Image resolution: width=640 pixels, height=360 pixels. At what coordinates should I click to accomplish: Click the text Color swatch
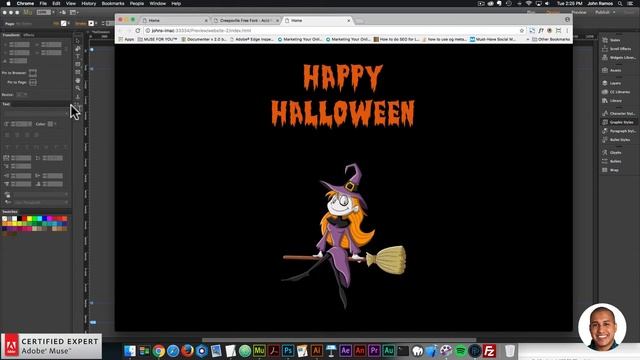(50, 124)
